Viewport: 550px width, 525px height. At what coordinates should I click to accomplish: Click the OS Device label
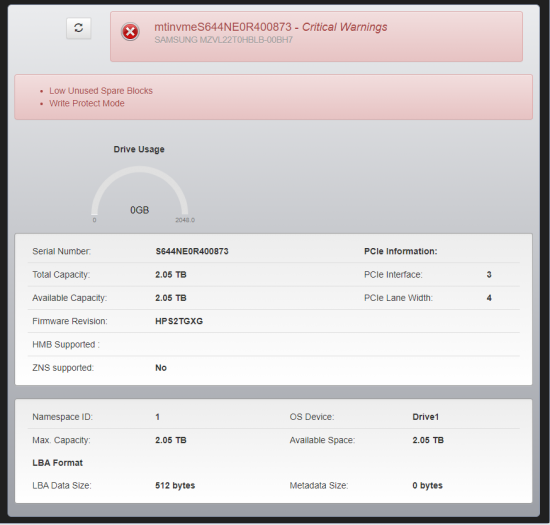coord(312,417)
